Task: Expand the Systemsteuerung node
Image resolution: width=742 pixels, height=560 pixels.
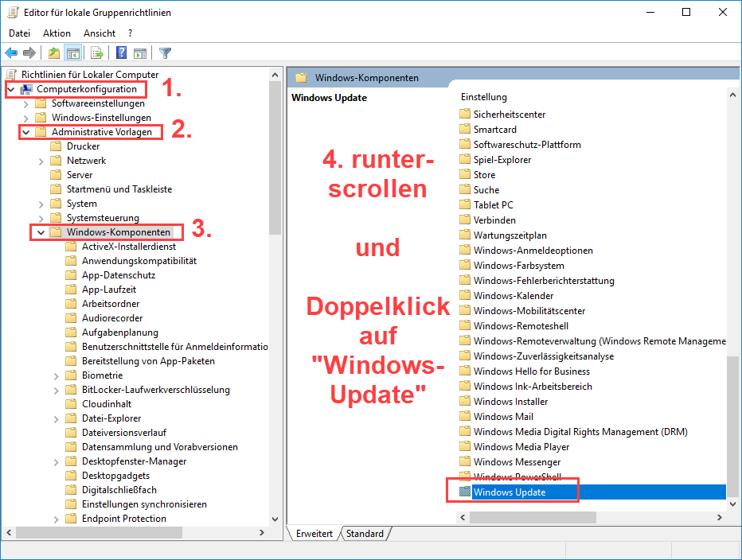Action: click(41, 219)
